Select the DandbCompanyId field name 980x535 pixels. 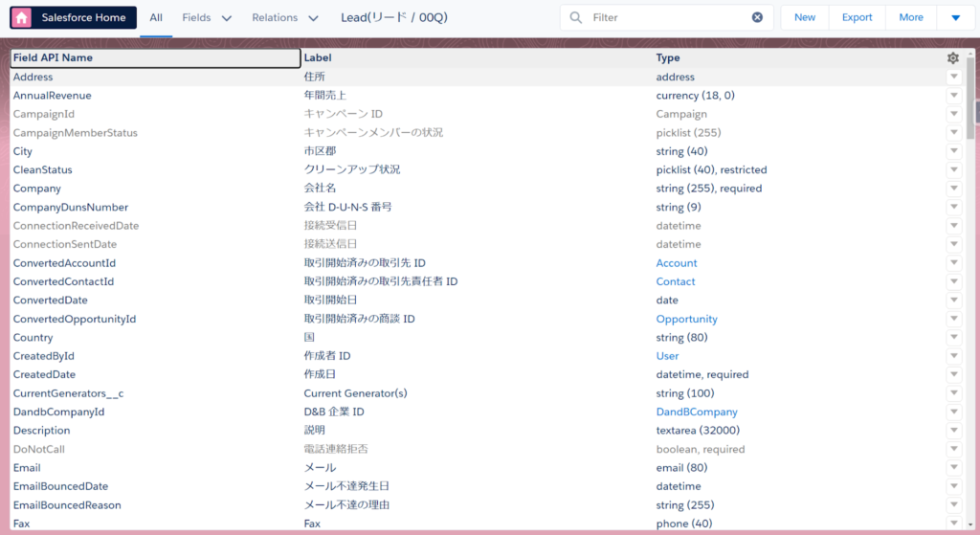(58, 412)
